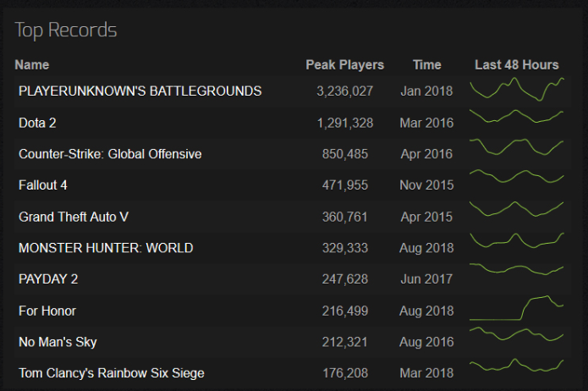
Task: Open the PLAYERUNKNOWN'S BATTLEGROUNDS game link
Action: (140, 91)
